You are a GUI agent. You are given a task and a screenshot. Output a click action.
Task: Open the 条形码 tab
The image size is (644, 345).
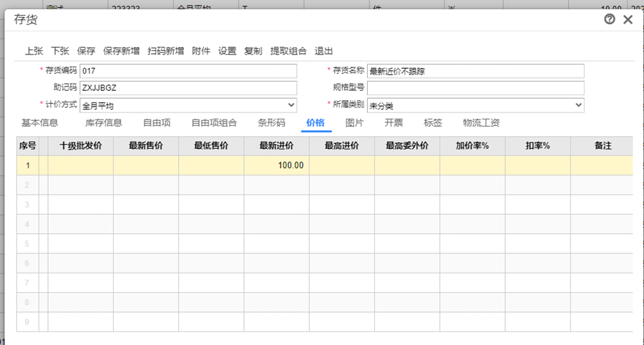(271, 122)
